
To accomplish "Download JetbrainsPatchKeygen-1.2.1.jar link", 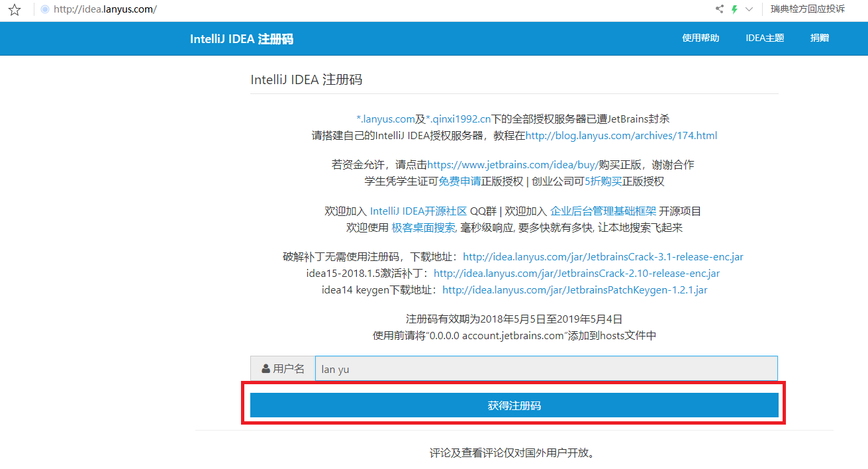I will [575, 290].
